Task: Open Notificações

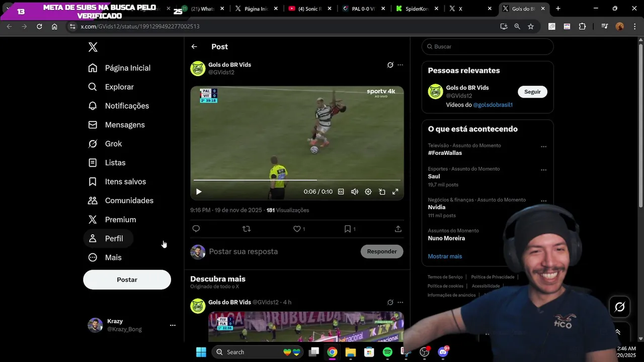Action: coord(119,106)
